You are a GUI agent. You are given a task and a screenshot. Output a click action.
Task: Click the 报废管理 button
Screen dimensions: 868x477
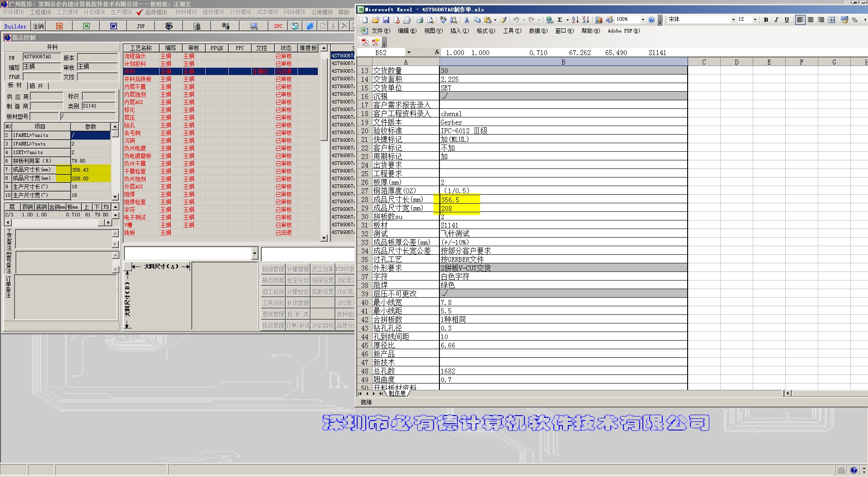(273, 269)
